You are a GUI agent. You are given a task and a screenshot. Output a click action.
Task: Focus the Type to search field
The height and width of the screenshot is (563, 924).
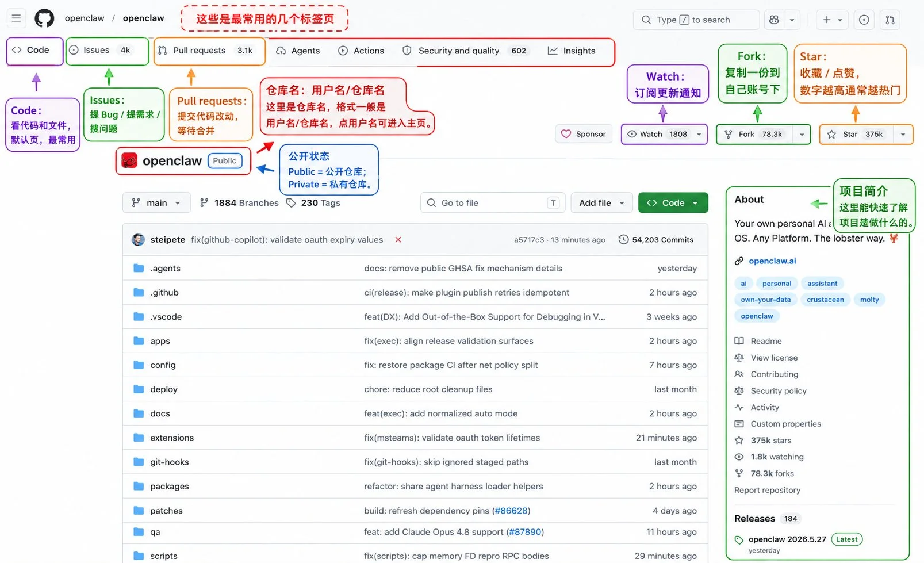click(696, 20)
